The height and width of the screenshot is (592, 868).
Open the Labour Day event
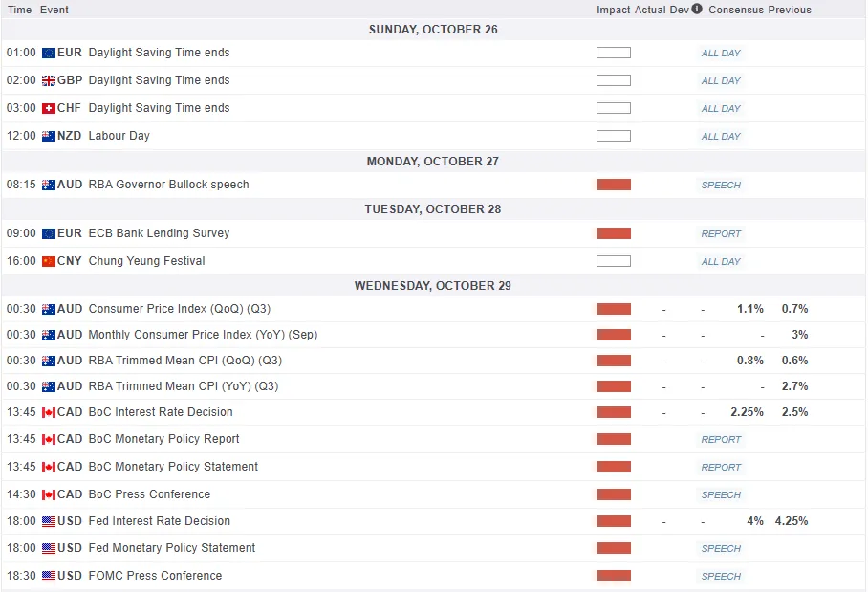click(x=119, y=136)
